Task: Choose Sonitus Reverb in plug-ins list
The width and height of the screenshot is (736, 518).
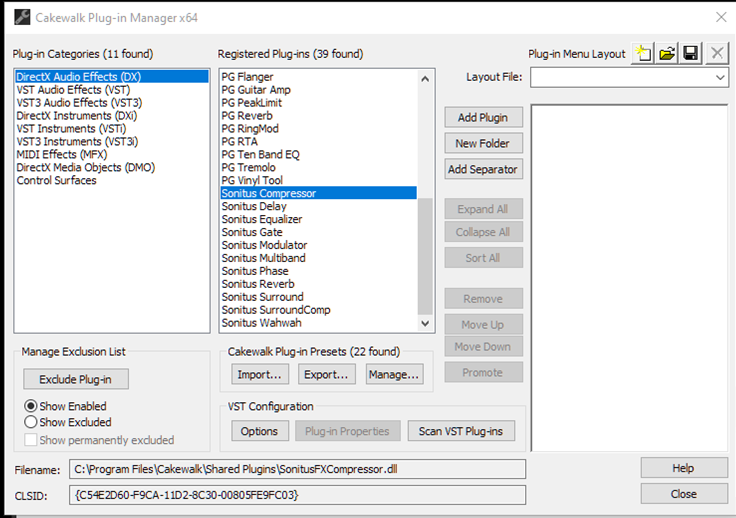Action: [x=258, y=284]
